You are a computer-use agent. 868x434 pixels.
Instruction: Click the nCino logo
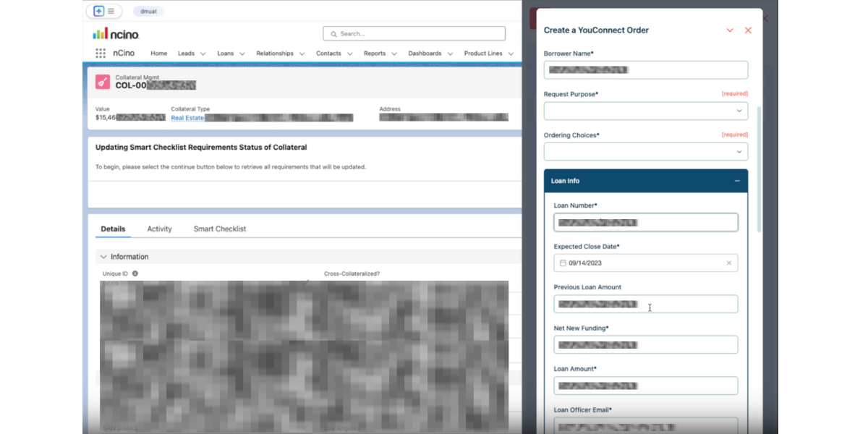coord(116,34)
